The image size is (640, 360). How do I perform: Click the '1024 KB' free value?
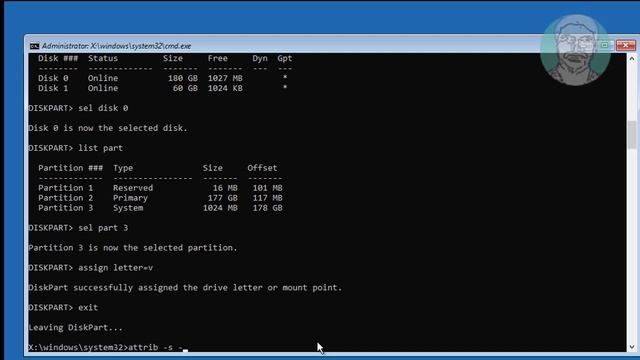[225, 88]
